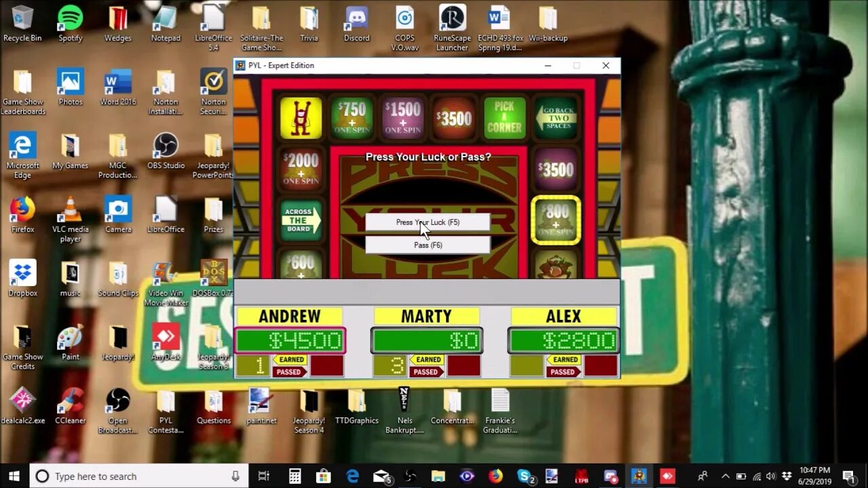Open the COPS V.O.wav audio file
The width and height of the screenshot is (868, 488).
click(405, 28)
